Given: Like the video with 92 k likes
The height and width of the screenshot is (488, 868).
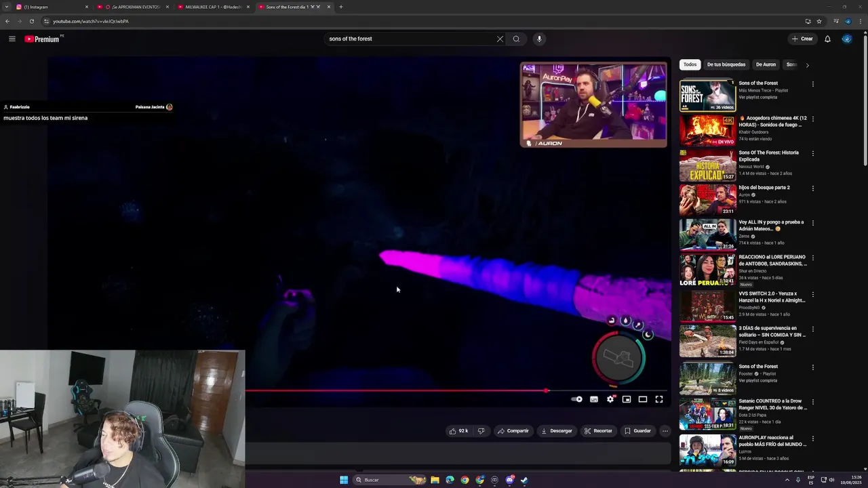Looking at the screenshot, I should [458, 431].
